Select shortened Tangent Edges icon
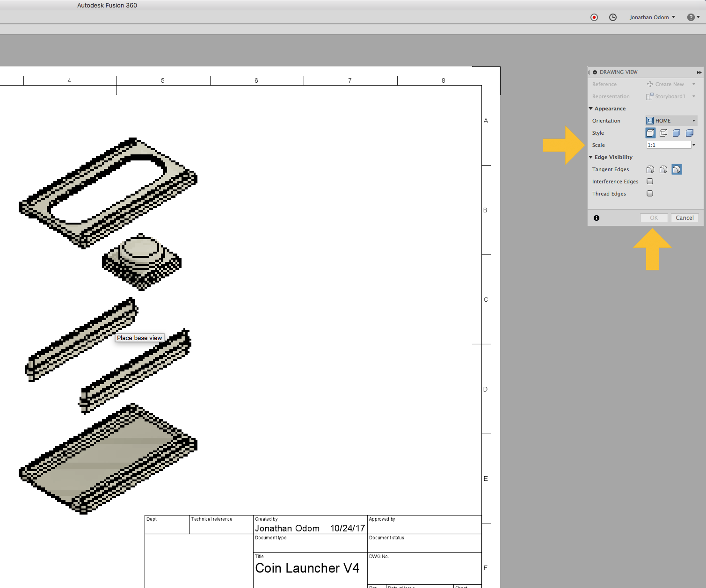Viewport: 706px width, 588px height. click(663, 169)
